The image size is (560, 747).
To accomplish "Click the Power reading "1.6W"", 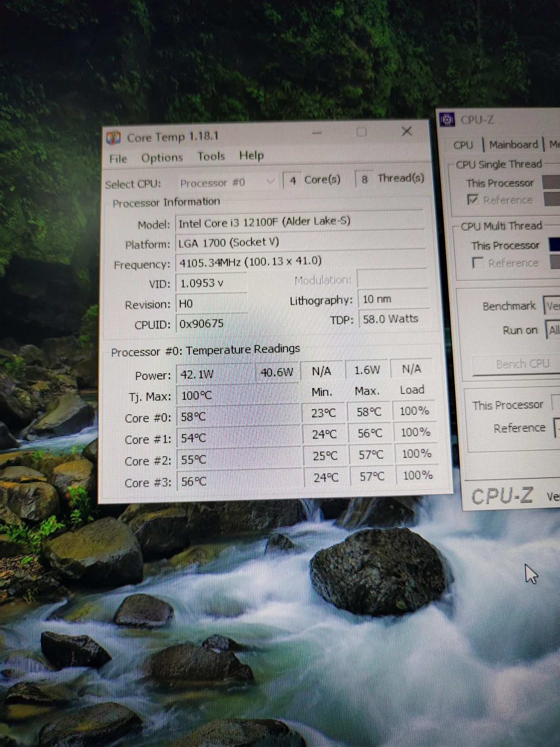I will coord(367,371).
